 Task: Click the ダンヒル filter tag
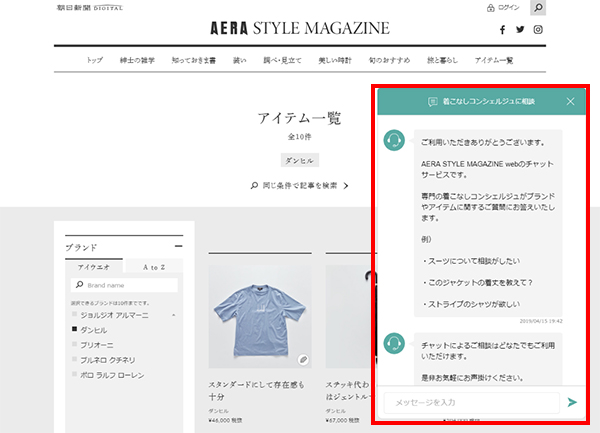300,160
